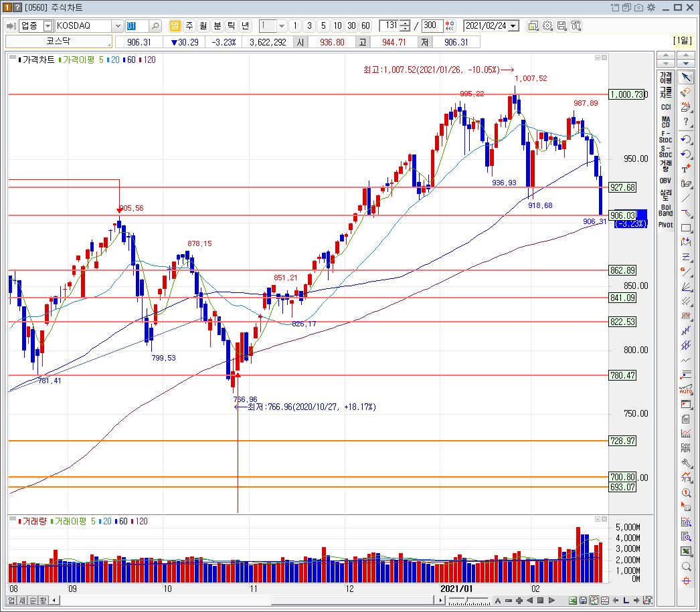Select the CCI indicator tab
This screenshot has height=612, width=700.
[x=666, y=107]
